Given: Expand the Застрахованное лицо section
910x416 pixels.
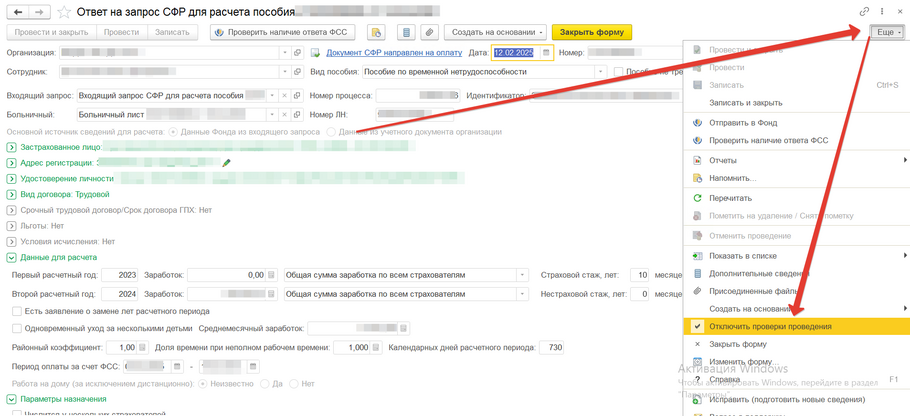Looking at the screenshot, I should (11, 147).
